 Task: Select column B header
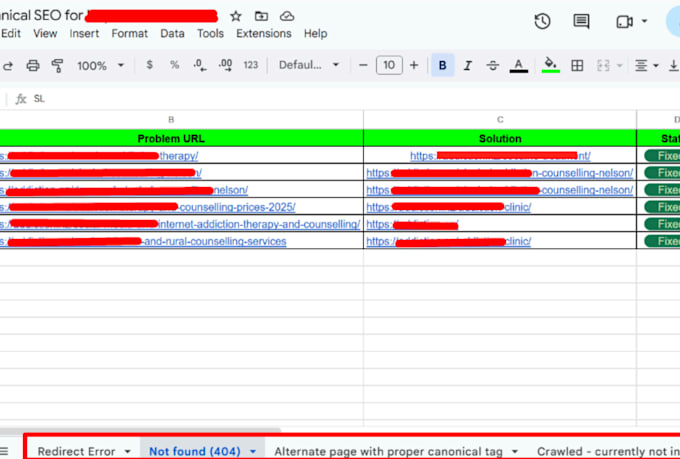171,120
